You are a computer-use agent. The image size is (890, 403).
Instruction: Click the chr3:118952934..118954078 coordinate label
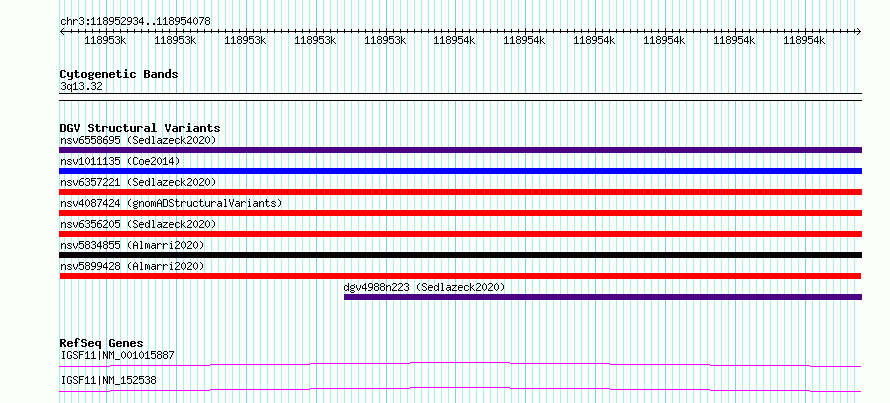pyautogui.click(x=135, y=22)
